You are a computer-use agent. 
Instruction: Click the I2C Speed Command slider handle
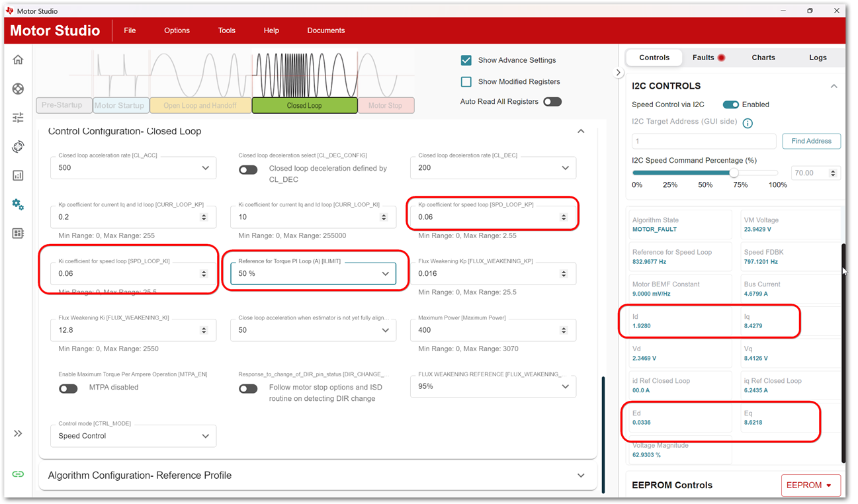(x=734, y=173)
